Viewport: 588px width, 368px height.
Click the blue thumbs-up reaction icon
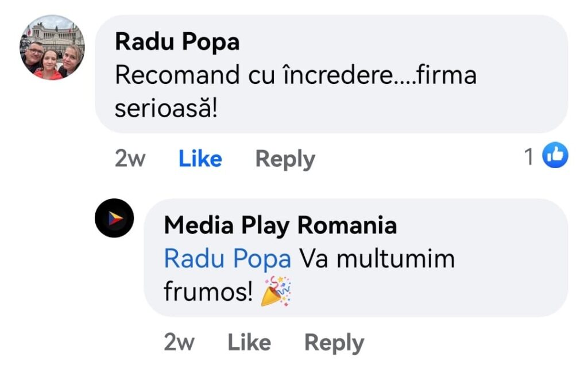pos(555,155)
